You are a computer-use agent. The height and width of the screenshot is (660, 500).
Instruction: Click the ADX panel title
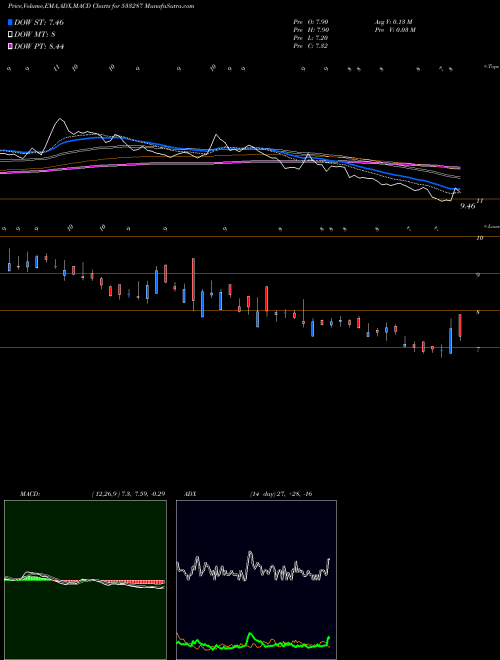pyautogui.click(x=191, y=494)
